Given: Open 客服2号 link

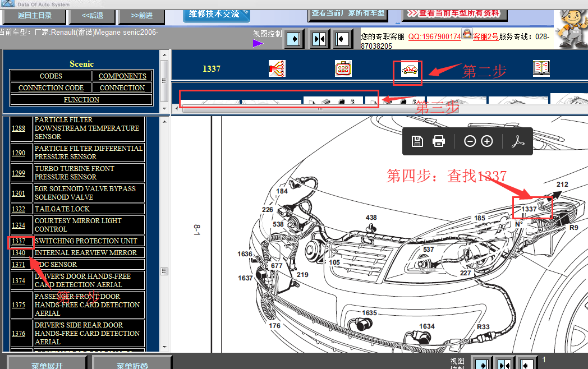Looking at the screenshot, I should click(x=486, y=37).
